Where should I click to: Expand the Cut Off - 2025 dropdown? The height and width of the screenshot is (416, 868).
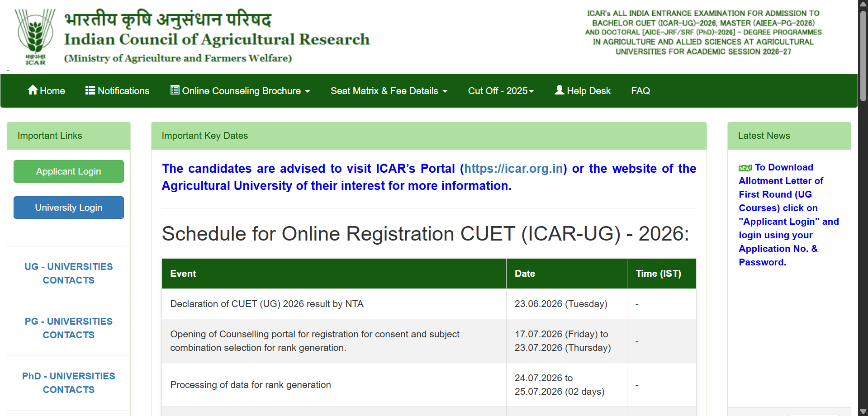[501, 90]
